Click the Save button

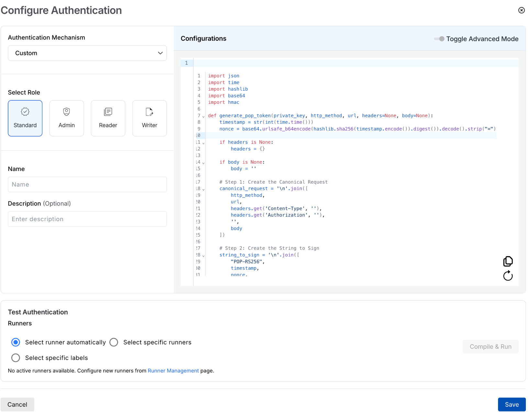(512, 404)
